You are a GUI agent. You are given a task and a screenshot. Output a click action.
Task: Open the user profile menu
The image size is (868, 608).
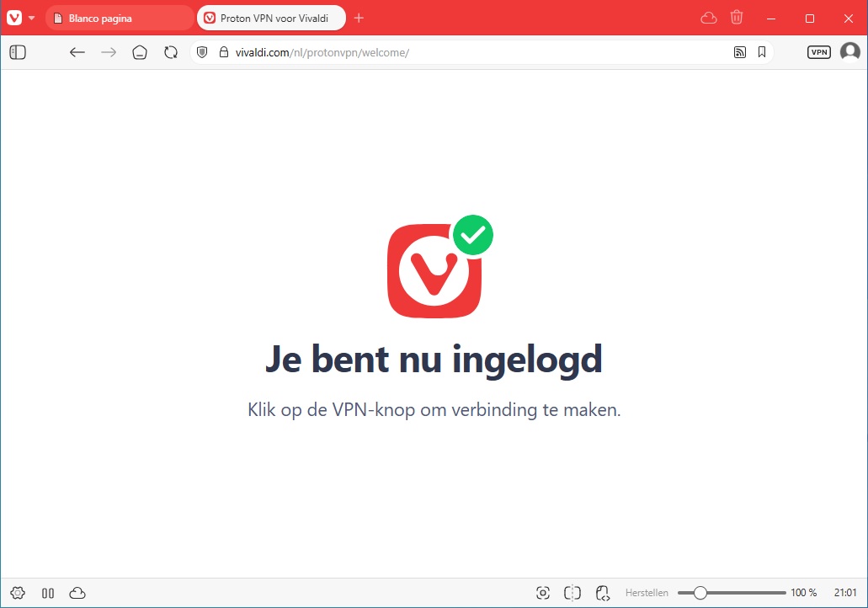(850, 52)
